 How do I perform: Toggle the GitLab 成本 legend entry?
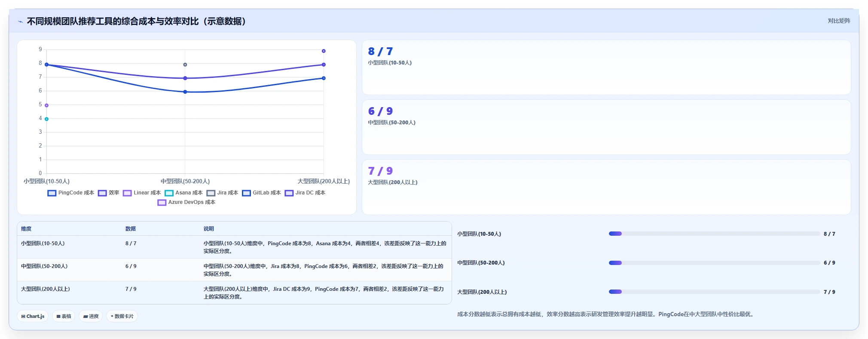coord(261,193)
